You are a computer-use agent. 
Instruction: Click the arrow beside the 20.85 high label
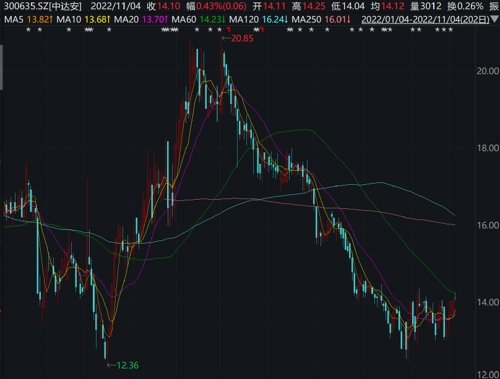pos(226,38)
